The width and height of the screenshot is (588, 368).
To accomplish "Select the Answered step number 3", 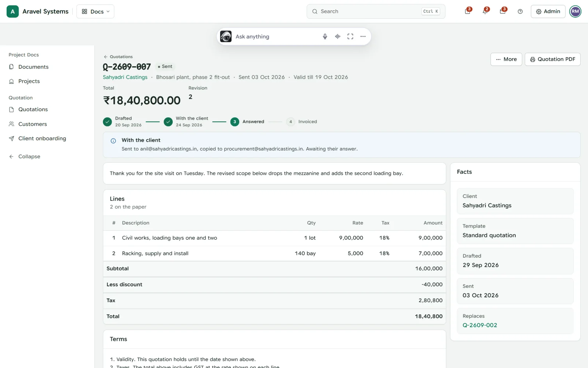I will [x=234, y=122].
